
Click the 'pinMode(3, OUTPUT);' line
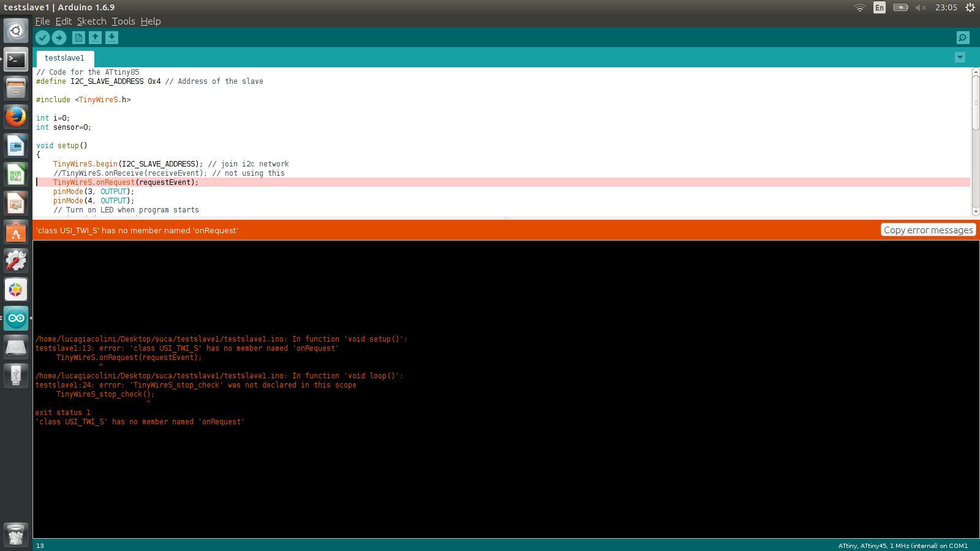pyautogui.click(x=94, y=192)
